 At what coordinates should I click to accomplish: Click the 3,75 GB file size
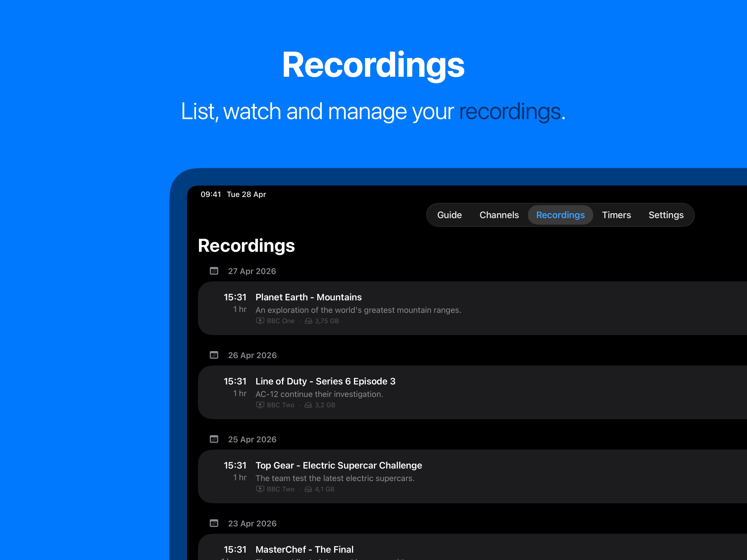(x=327, y=321)
